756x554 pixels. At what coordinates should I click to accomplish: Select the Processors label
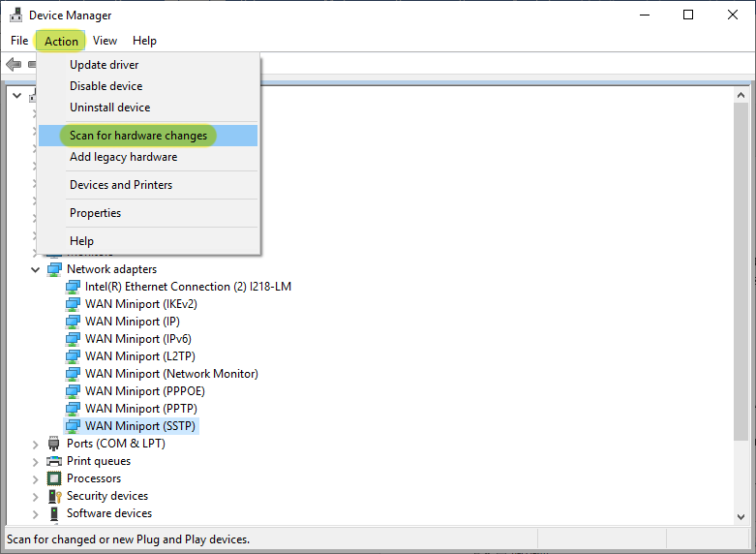(x=94, y=478)
